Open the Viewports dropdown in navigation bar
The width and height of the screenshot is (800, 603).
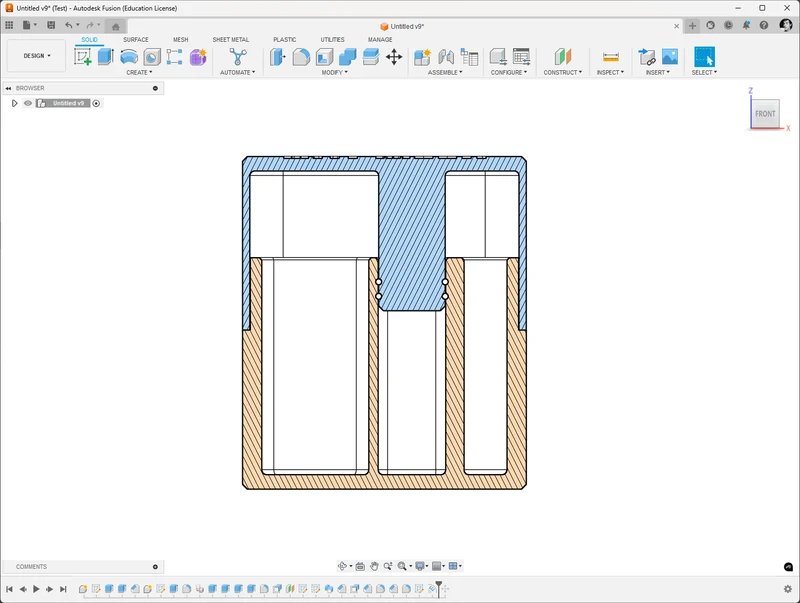tap(455, 566)
